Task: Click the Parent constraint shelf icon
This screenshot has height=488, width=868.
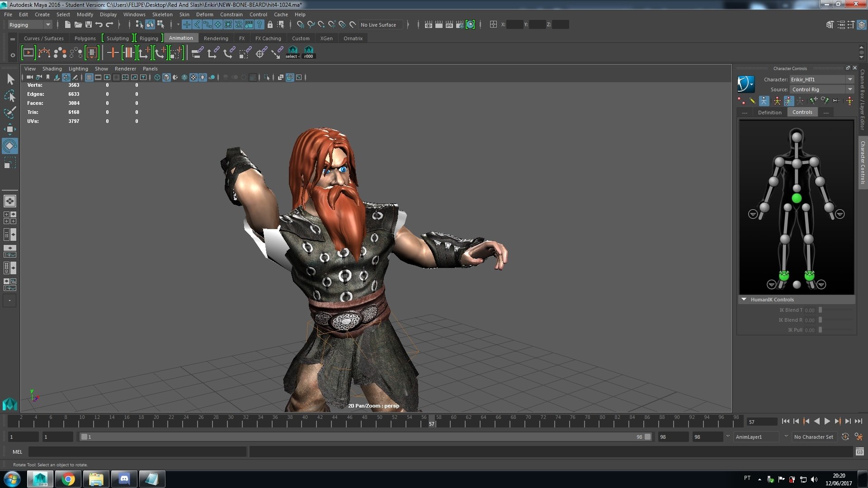Action: tap(197, 53)
